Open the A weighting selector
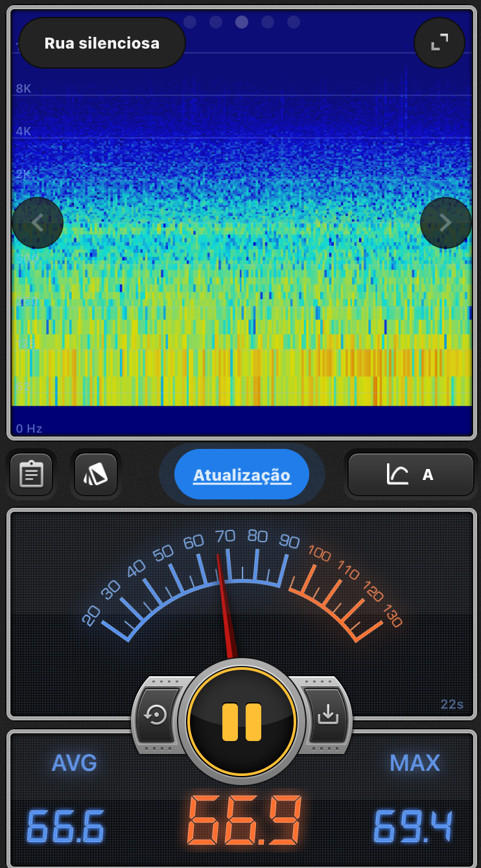The width and height of the screenshot is (481, 868). click(x=428, y=475)
